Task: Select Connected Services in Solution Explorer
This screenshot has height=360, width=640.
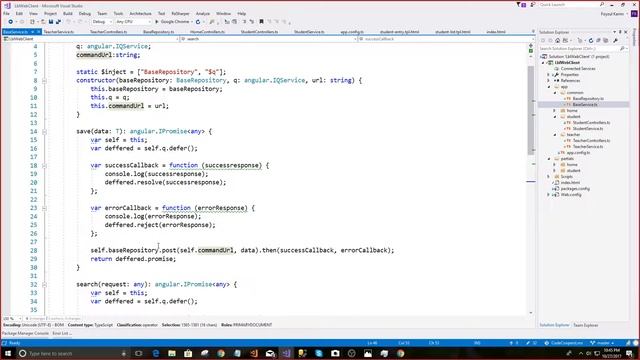Action: coord(578,69)
